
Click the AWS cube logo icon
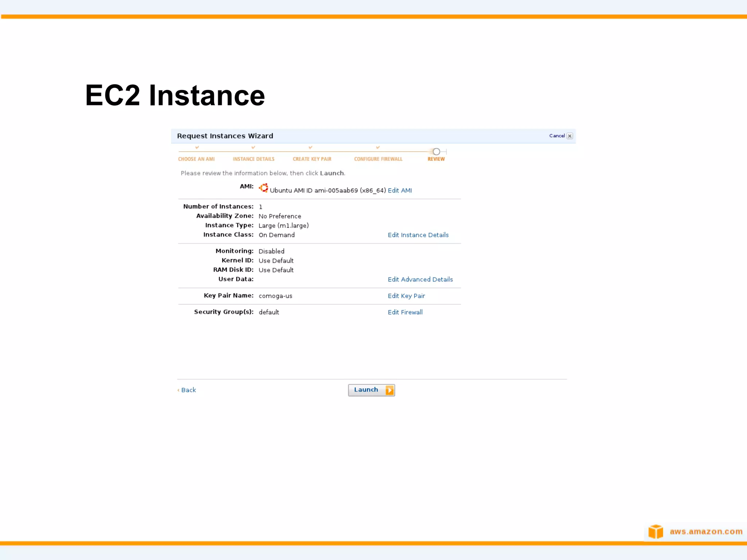(655, 532)
